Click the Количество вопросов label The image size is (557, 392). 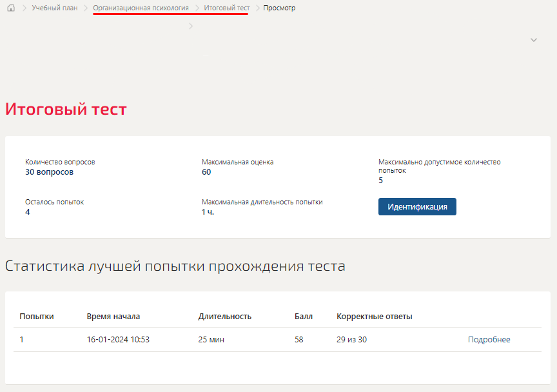pos(60,162)
